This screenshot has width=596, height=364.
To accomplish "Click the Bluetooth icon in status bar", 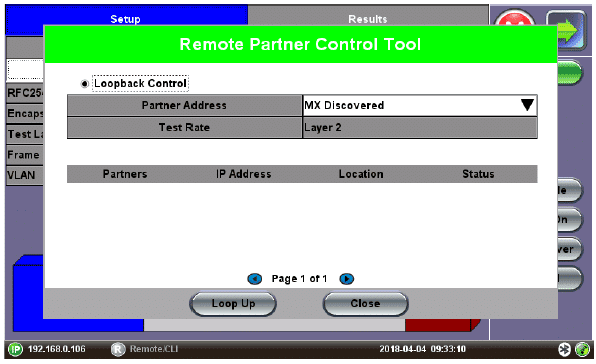I will point(564,349).
